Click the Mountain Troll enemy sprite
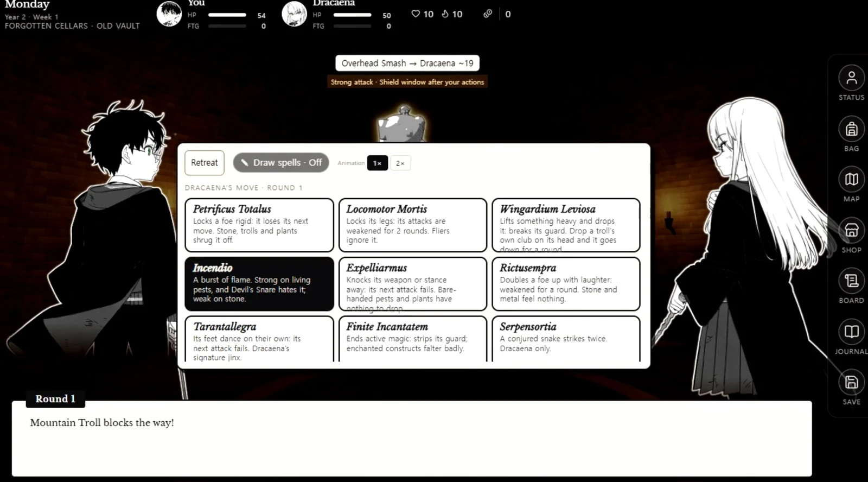 [x=403, y=125]
